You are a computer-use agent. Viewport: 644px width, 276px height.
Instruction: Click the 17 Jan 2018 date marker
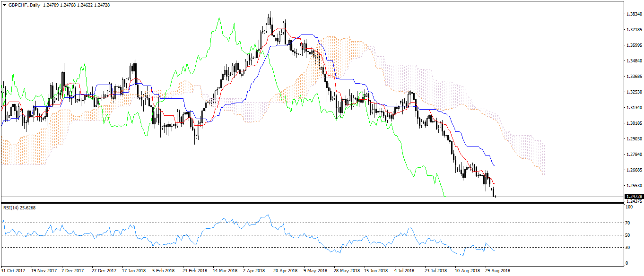(134, 271)
